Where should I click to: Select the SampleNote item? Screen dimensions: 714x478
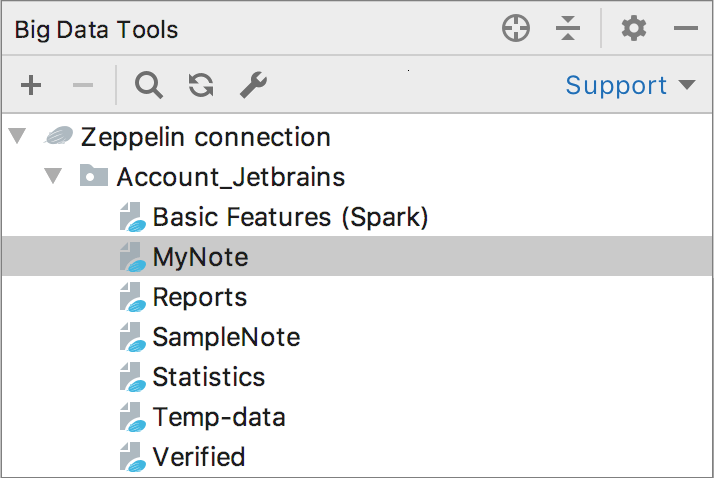point(226,337)
